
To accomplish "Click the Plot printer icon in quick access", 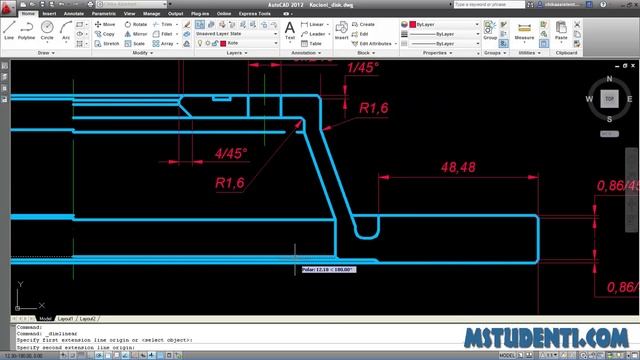I will pyautogui.click(x=91, y=4).
